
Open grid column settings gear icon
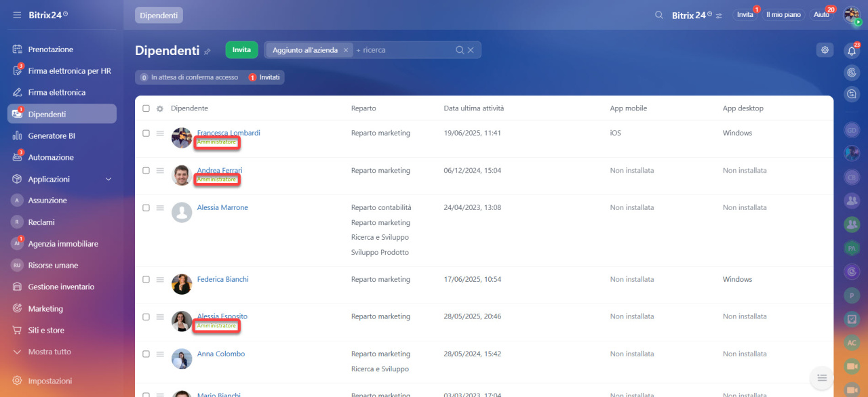pos(160,108)
